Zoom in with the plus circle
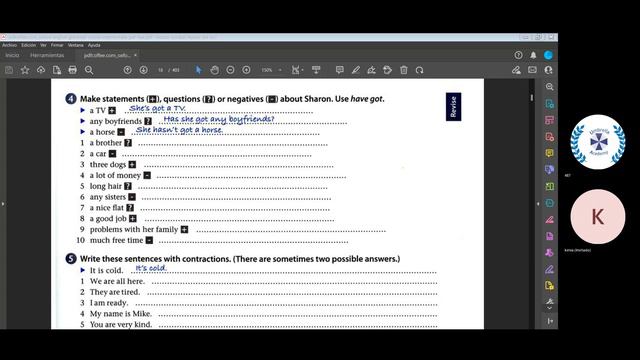Screen dimensions: 640x360 246,70
